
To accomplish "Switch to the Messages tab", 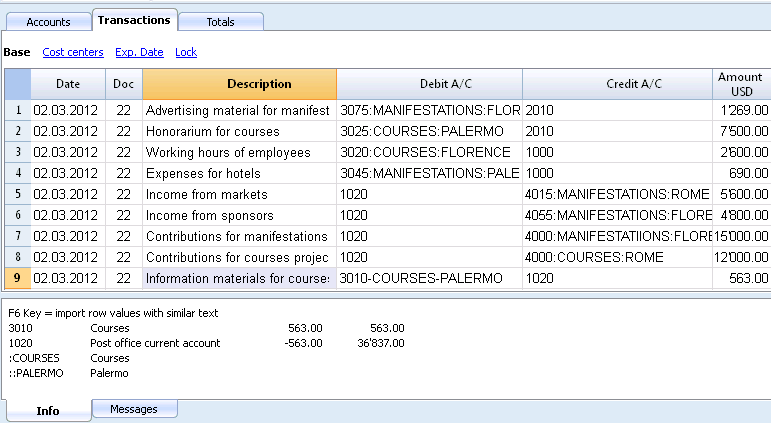I will coord(134,409).
